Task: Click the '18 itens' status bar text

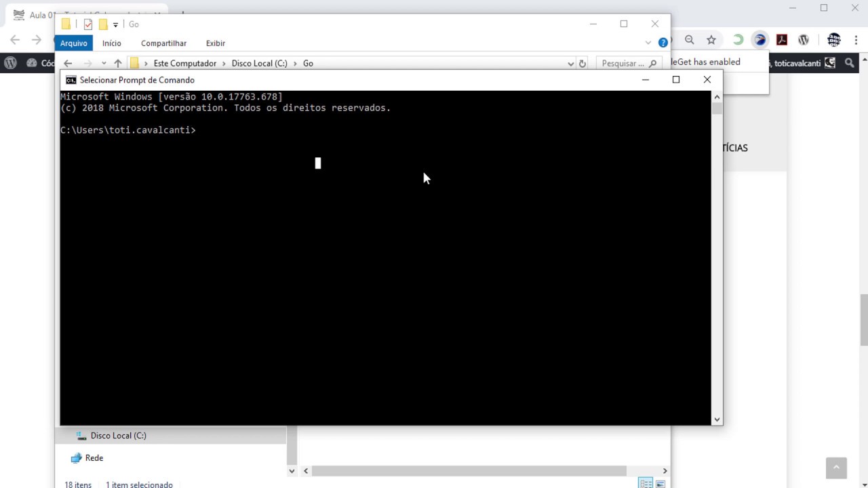Action: pyautogui.click(x=78, y=485)
